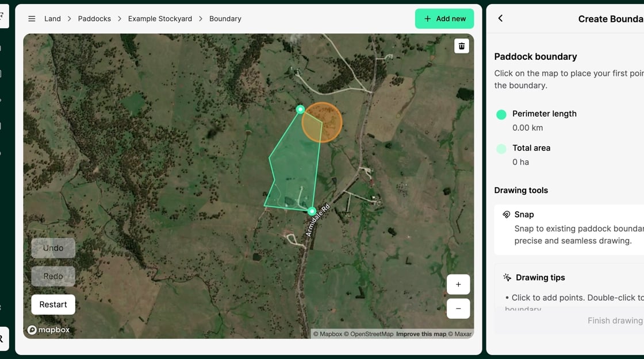644x359 pixels.
Task: Click the Paddock boundary heading
Action: (x=535, y=57)
